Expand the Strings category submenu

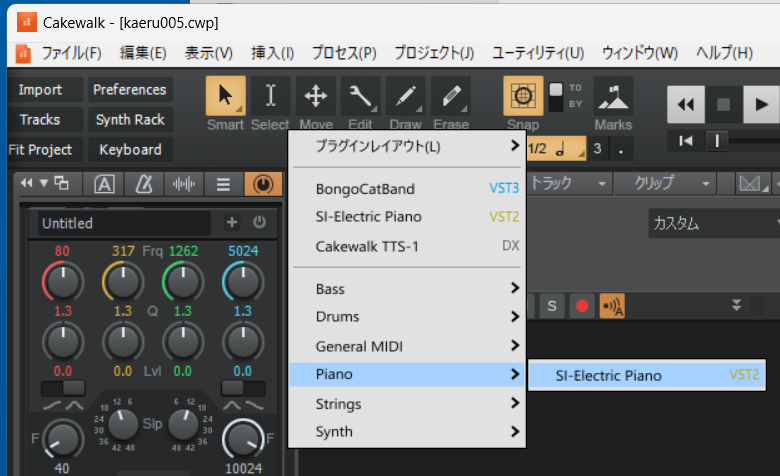click(x=407, y=404)
